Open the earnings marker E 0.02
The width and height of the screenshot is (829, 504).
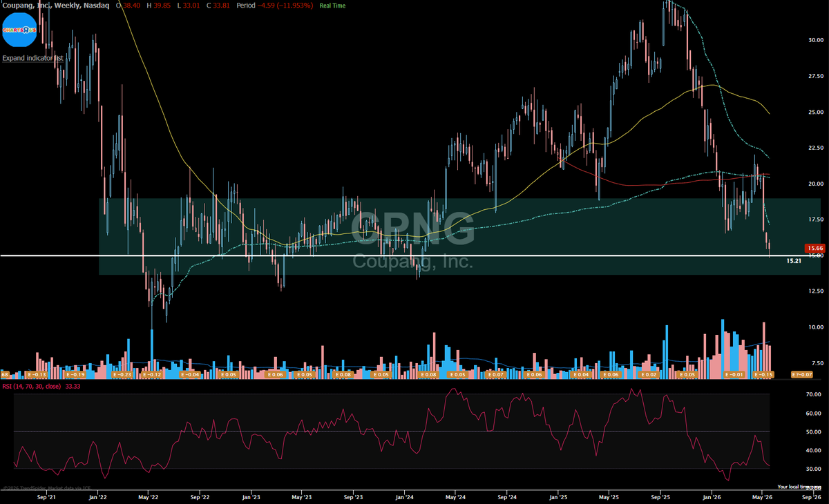tap(649, 374)
